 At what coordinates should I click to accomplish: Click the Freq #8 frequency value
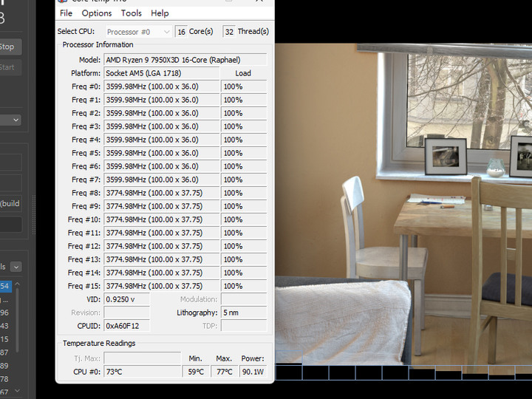coord(162,193)
